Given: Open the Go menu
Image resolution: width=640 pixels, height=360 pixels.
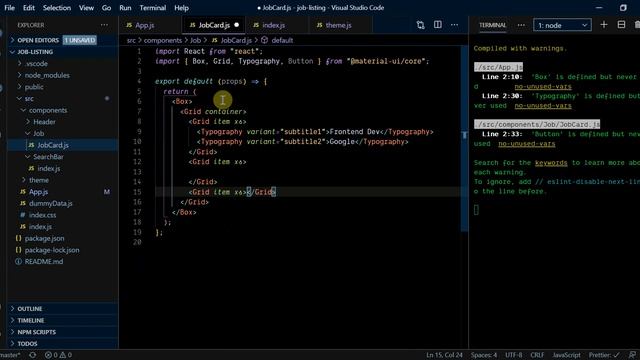Looking at the screenshot, I should point(106,8).
